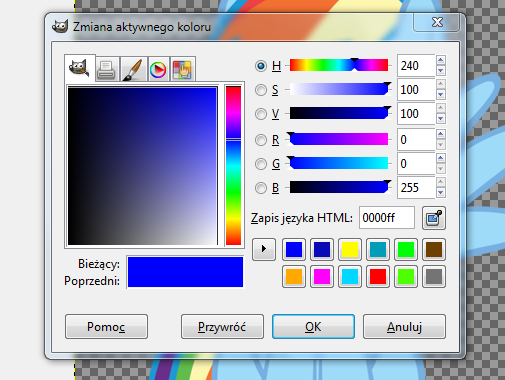The width and height of the screenshot is (505, 380).
Task: Switch to the color wheel tab
Action: 158,69
